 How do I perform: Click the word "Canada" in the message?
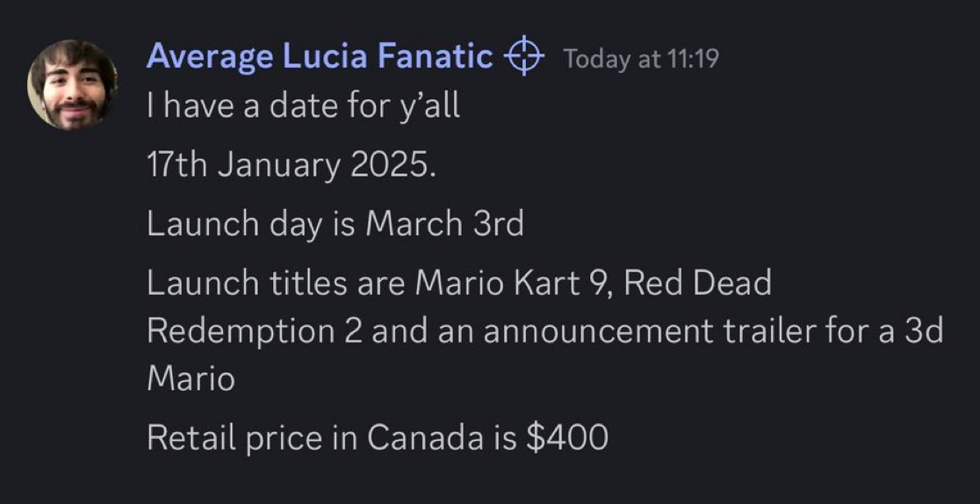[x=425, y=437]
